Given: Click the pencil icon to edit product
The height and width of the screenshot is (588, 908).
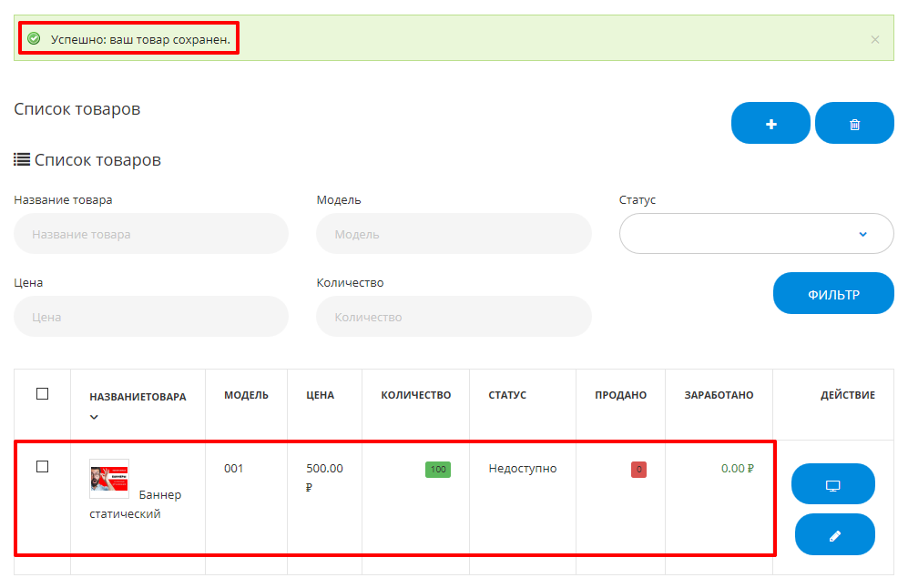Looking at the screenshot, I should [x=834, y=535].
